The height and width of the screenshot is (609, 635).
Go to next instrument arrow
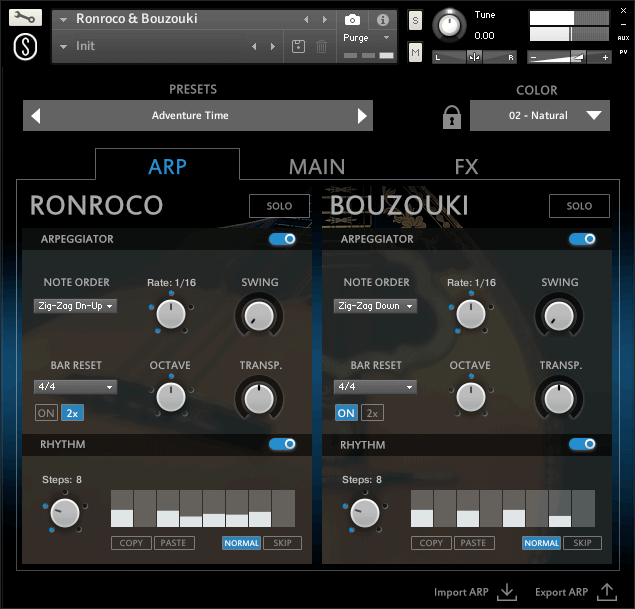(x=324, y=19)
